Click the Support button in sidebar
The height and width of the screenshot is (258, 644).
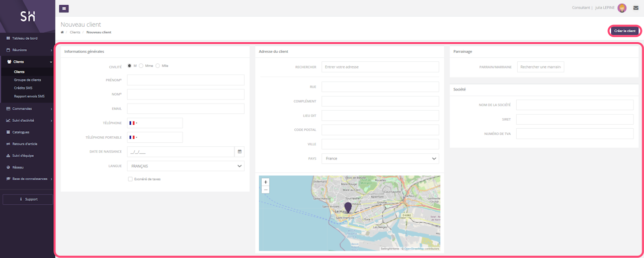[x=28, y=199]
